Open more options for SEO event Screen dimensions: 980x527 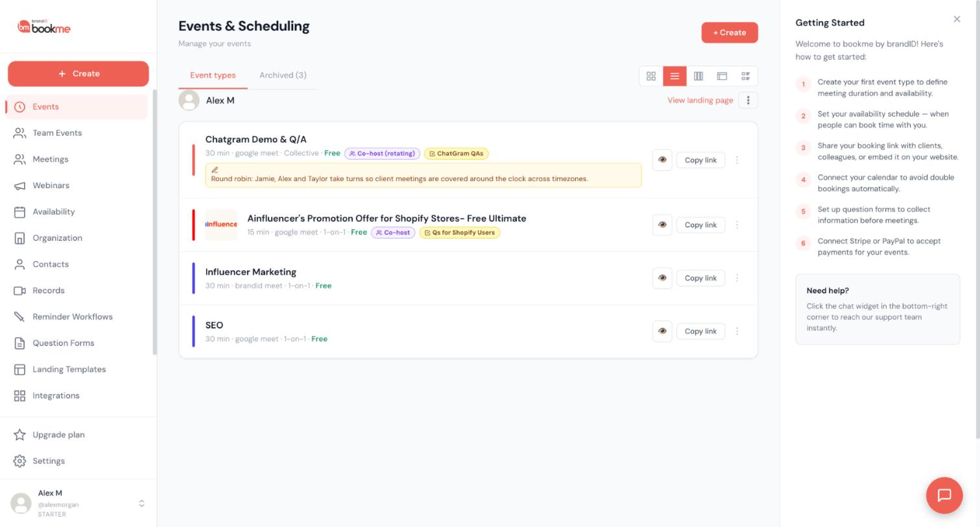737,331
